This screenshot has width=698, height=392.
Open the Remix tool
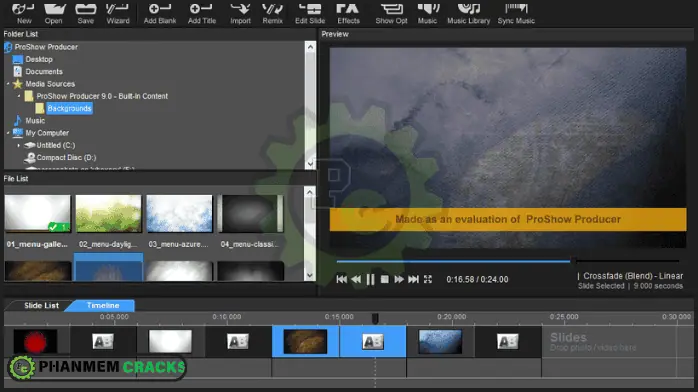pos(272,12)
